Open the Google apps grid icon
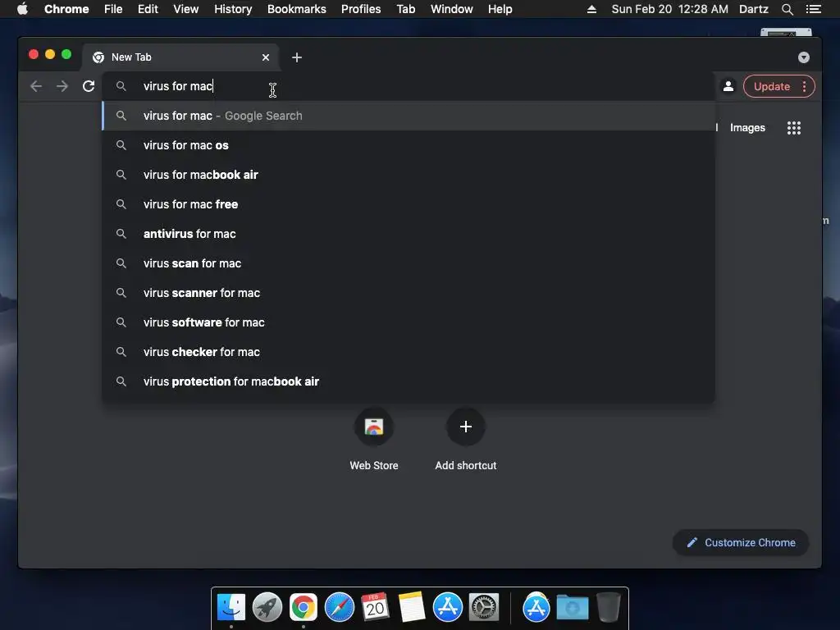840x630 pixels. click(x=793, y=127)
